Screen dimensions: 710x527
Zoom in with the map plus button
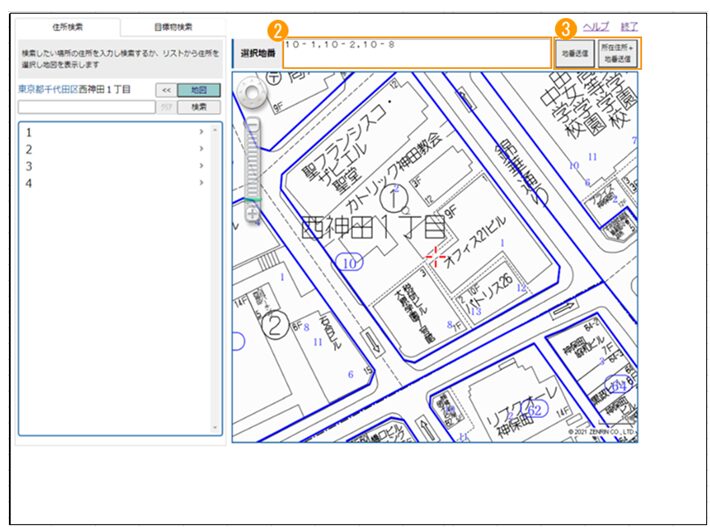[253, 213]
